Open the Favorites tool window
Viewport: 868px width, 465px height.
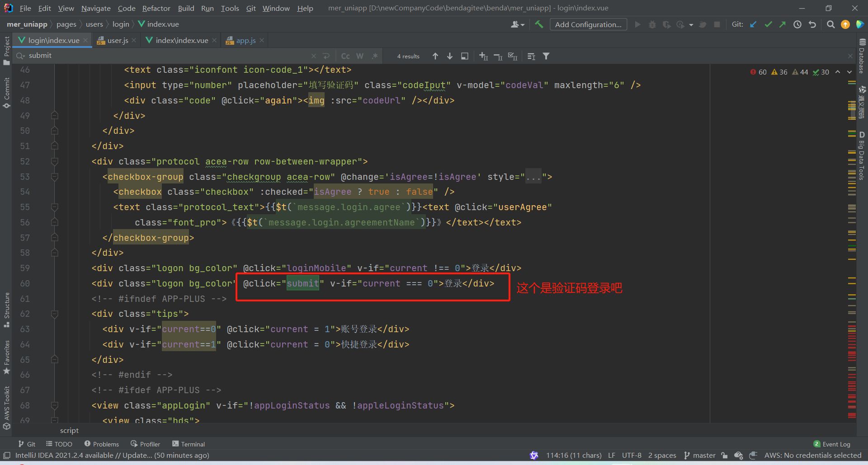[6, 357]
